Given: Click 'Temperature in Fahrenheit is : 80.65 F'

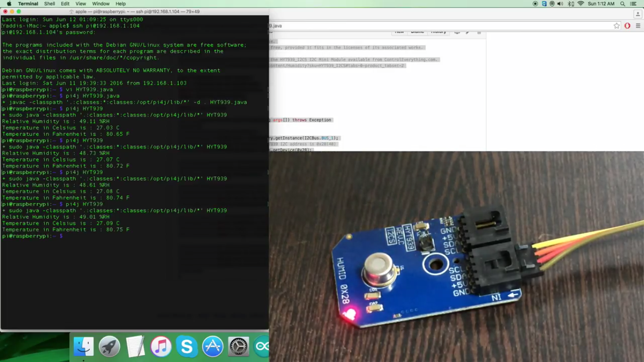Looking at the screenshot, I should point(66,134).
